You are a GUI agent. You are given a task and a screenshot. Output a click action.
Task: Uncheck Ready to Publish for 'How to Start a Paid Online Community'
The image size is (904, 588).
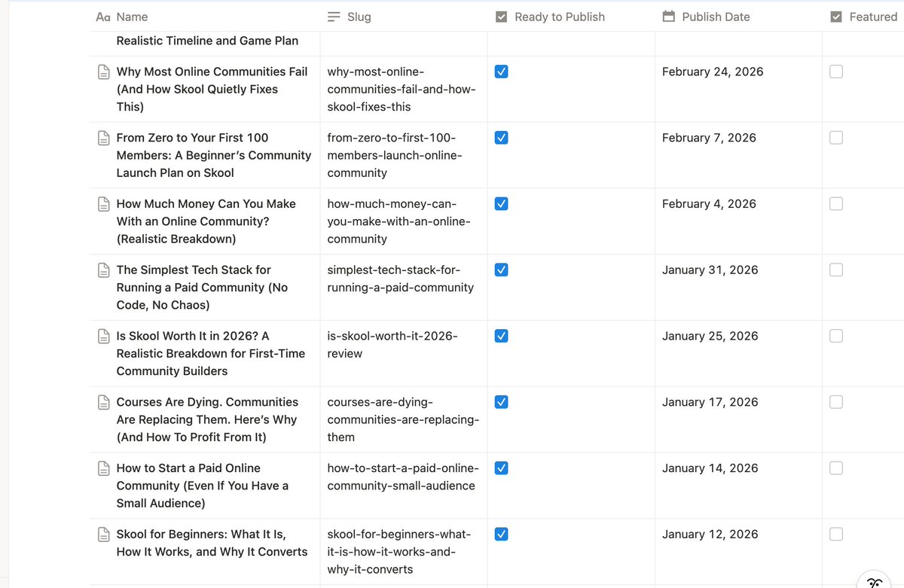pyautogui.click(x=502, y=468)
